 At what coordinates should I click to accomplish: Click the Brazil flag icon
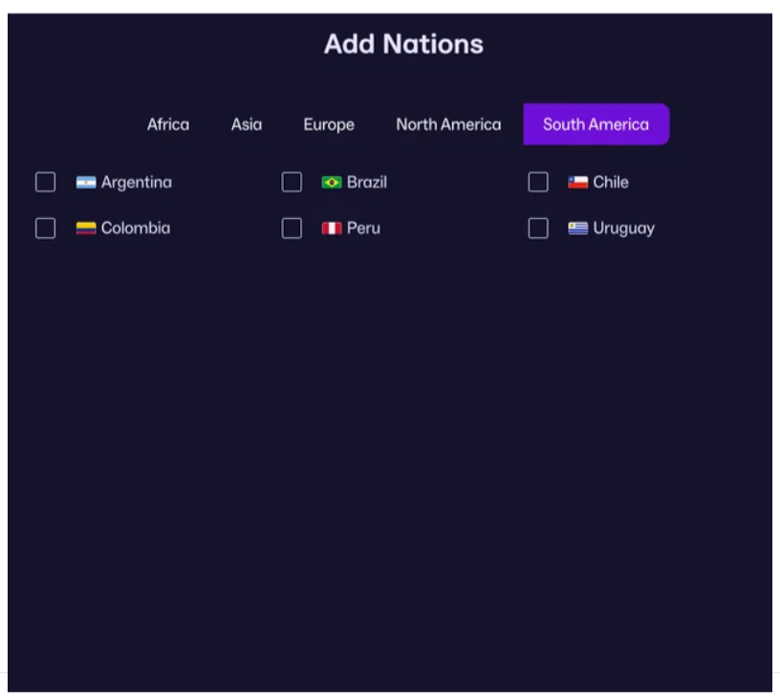click(x=332, y=183)
